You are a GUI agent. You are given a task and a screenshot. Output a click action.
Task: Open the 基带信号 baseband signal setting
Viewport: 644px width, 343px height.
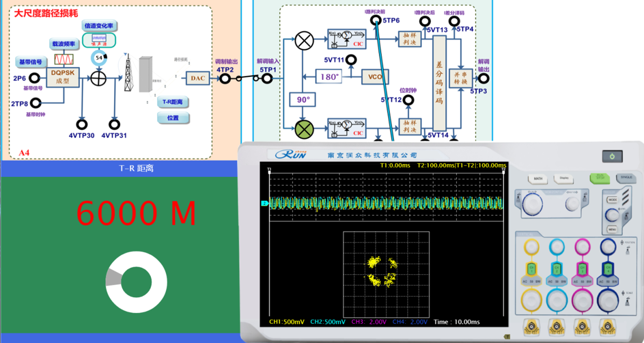(31, 62)
